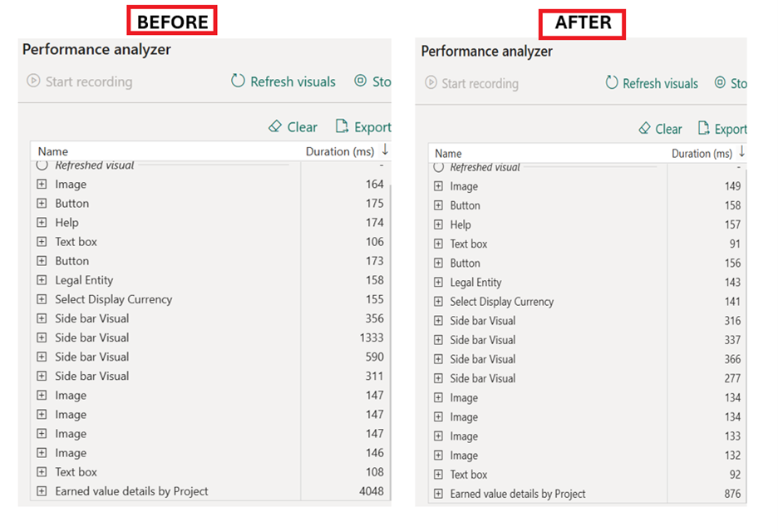Select the Refreshed visual circle in BEFORE panel
Image resolution: width=778 pixels, height=532 pixels.
42,165
